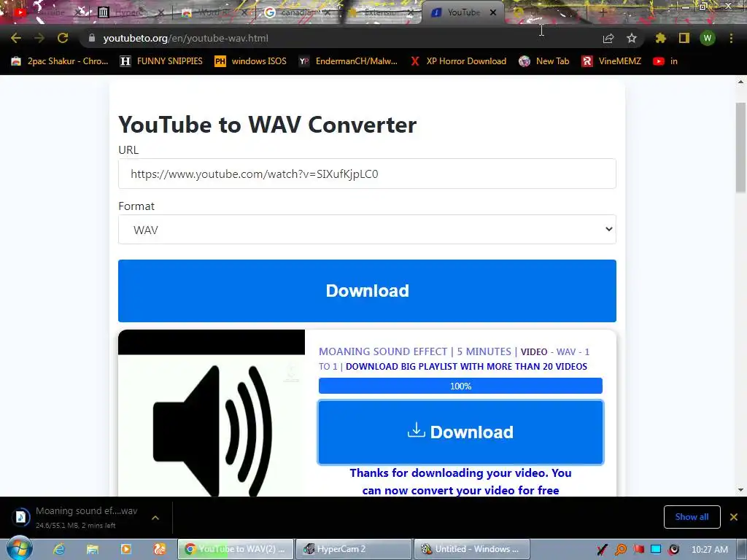The width and height of the screenshot is (747, 560).
Task: Go back with the browser back arrow
Action: pyautogui.click(x=16, y=38)
